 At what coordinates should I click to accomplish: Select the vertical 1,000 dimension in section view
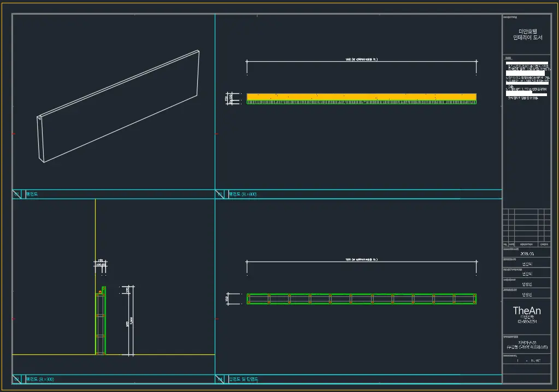(132, 320)
